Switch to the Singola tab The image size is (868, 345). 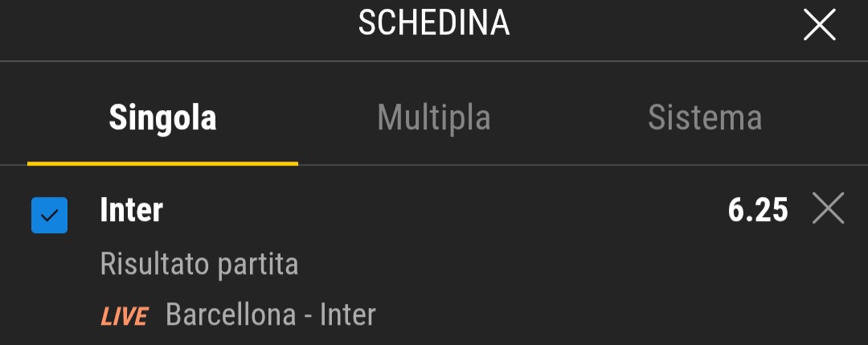pos(162,118)
